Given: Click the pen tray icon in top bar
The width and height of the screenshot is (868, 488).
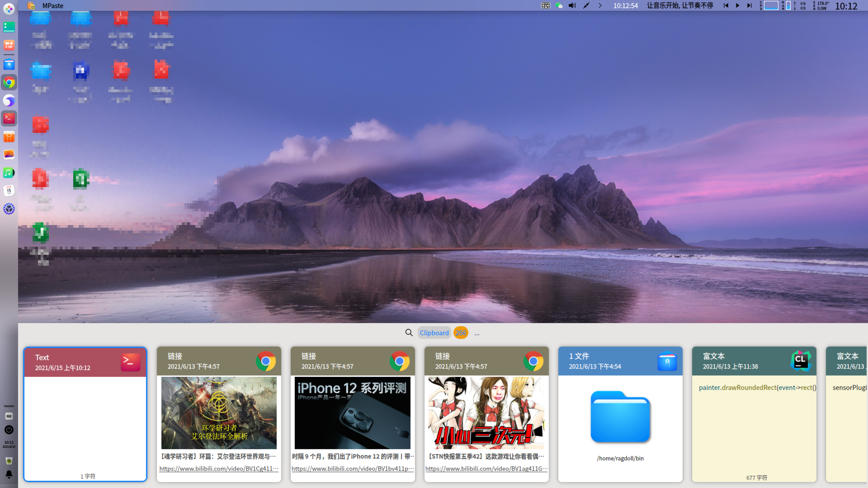Looking at the screenshot, I should tap(586, 6).
